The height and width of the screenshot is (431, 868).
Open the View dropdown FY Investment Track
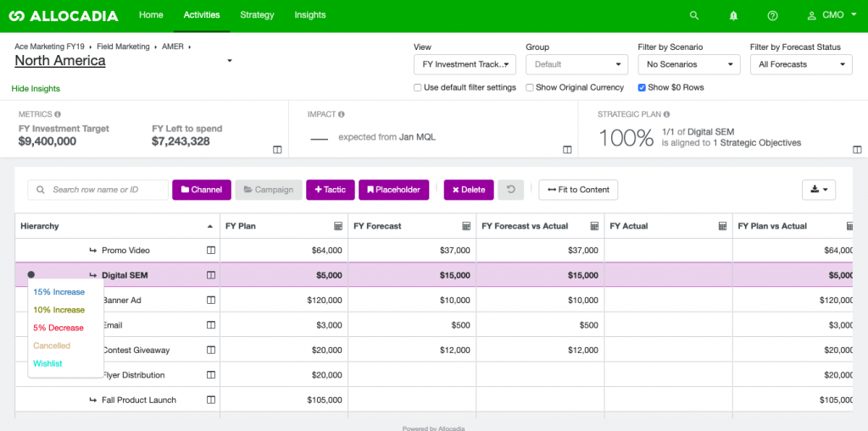tap(465, 64)
